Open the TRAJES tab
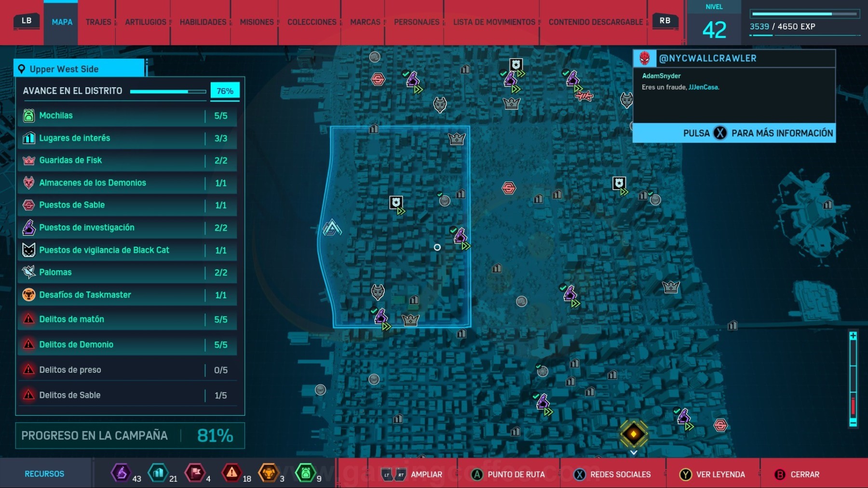Viewport: 868px width, 488px height. [98, 22]
